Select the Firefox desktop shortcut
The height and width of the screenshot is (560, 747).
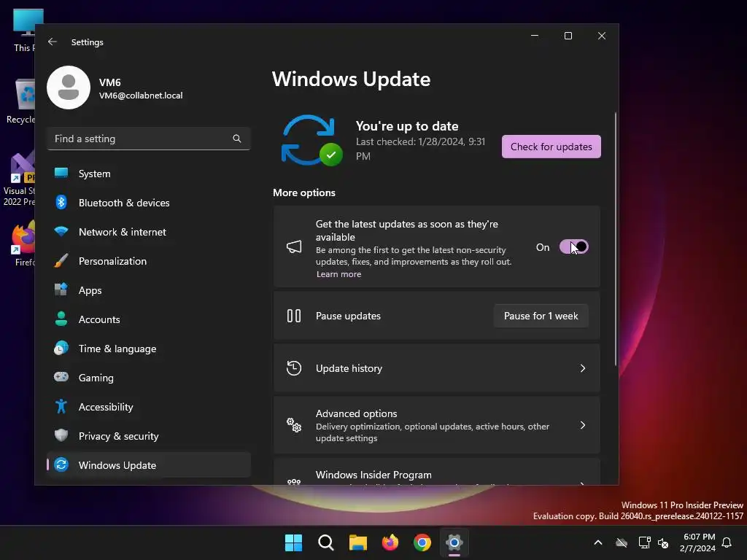[24, 244]
